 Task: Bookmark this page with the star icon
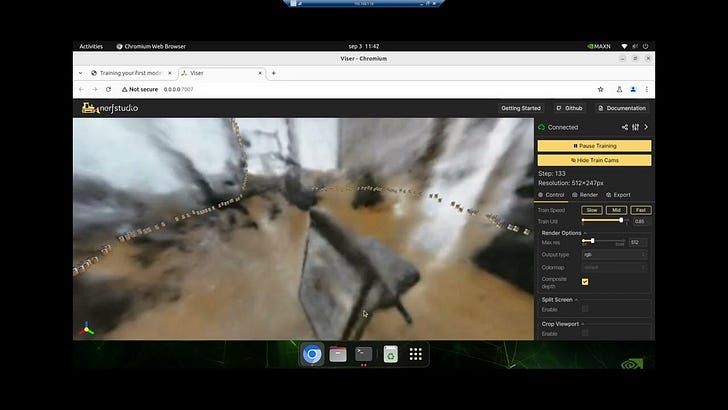[x=600, y=89]
